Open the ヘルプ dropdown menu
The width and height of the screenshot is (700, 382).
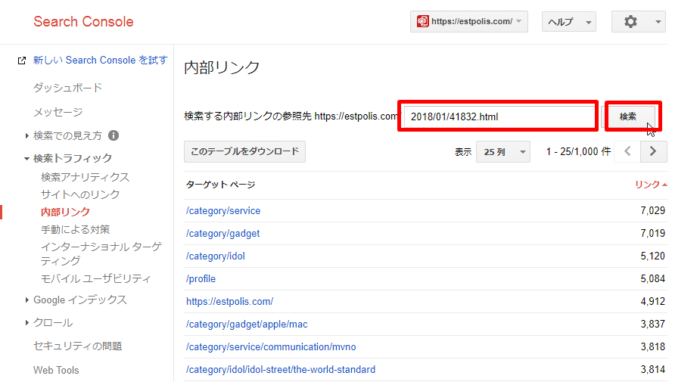569,21
